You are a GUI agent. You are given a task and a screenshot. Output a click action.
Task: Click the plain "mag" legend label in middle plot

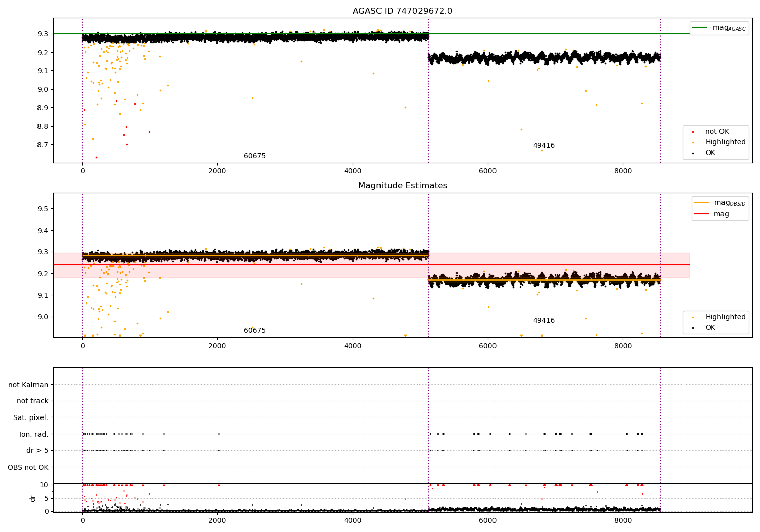click(721, 214)
